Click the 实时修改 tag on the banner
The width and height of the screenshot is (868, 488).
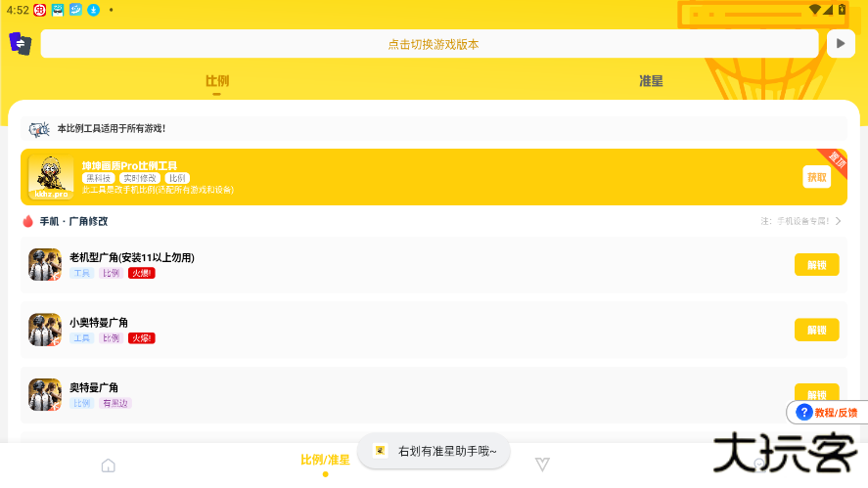(140, 178)
